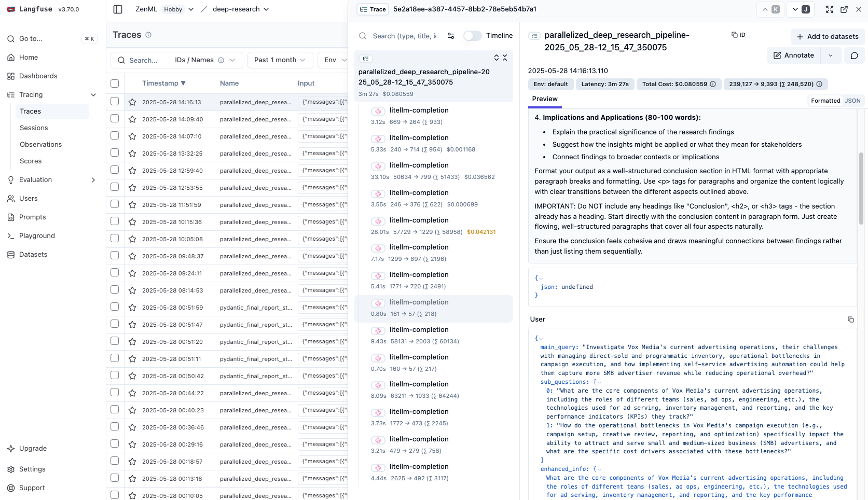Viewport: 868px width, 500px height.
Task: Toggle the sidebar panel icon
Action: click(x=118, y=9)
